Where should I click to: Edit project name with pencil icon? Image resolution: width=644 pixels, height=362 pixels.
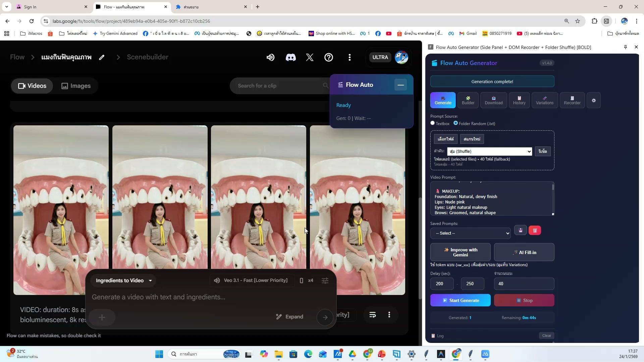click(102, 57)
